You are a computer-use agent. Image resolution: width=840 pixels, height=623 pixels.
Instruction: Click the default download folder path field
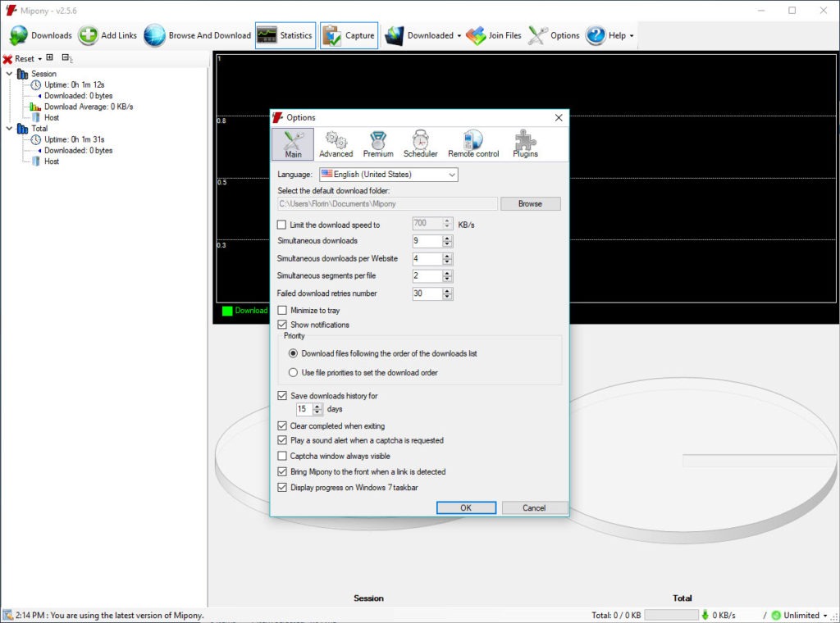[x=387, y=204]
